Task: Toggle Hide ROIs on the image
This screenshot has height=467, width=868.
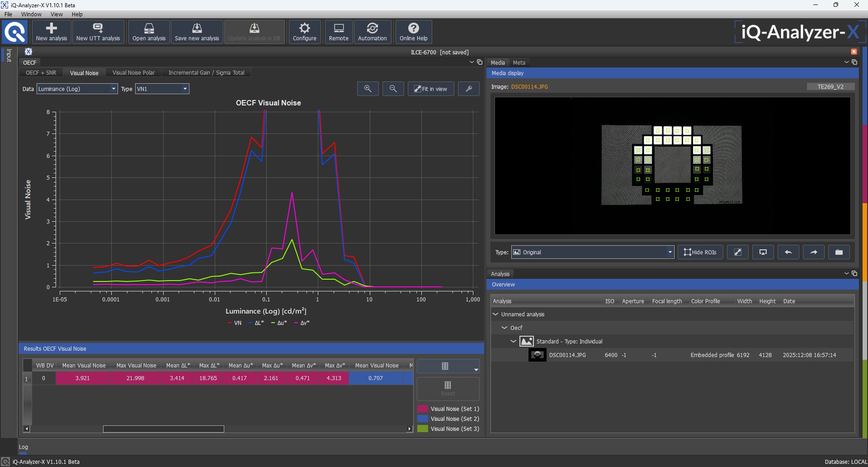Action: pos(700,252)
